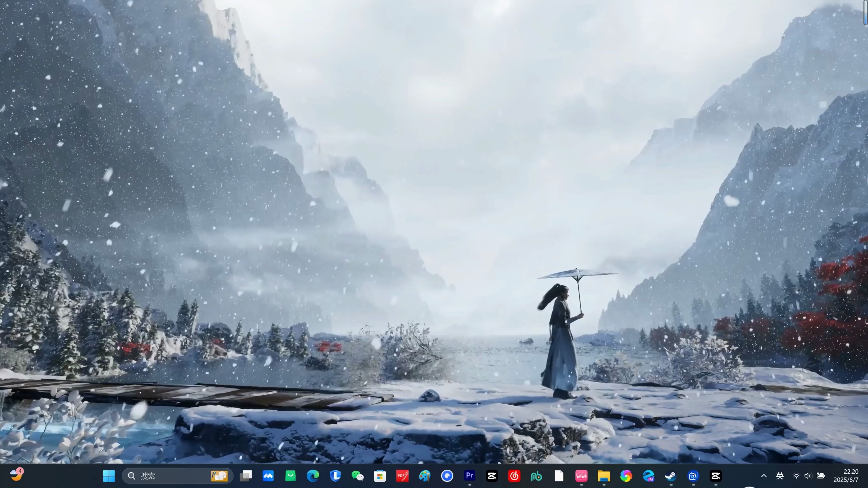Open the blue screen capture tool

693,476
